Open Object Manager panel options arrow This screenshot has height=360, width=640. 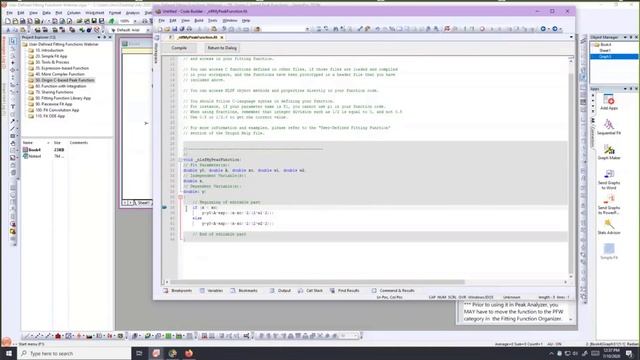click(625, 37)
